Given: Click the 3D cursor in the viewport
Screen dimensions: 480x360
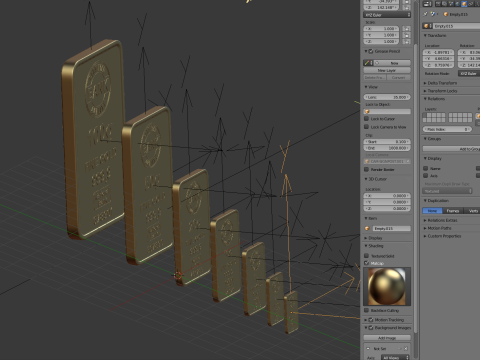Looking at the screenshot, I should point(178,275).
